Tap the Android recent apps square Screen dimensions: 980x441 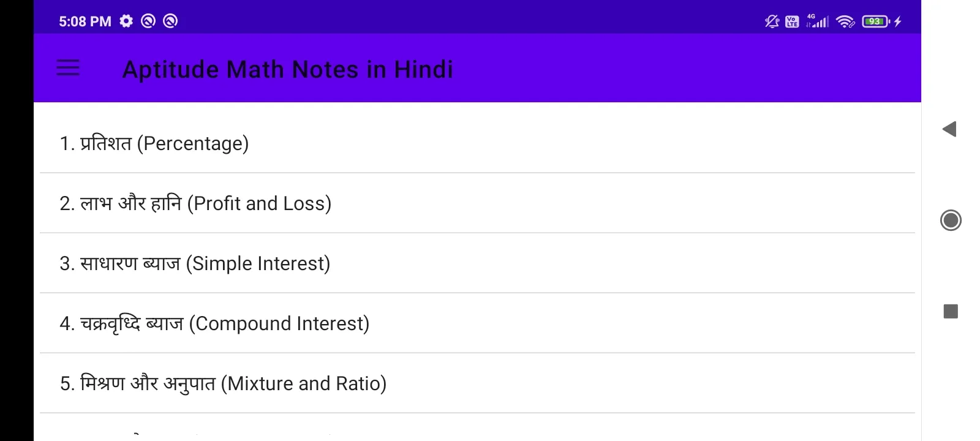click(x=951, y=312)
